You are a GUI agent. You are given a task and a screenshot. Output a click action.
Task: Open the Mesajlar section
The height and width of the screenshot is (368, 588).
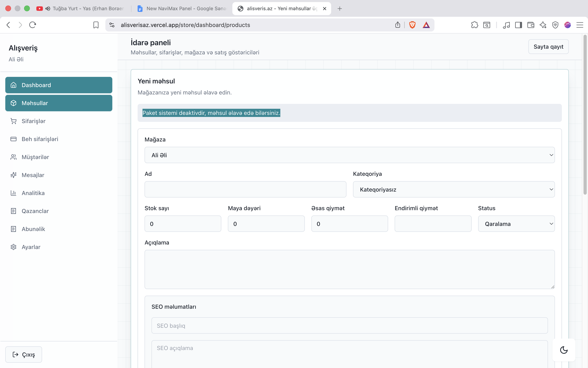pyautogui.click(x=59, y=175)
